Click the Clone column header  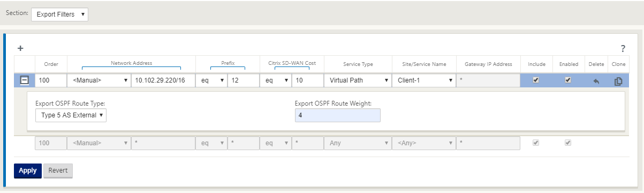[618, 64]
